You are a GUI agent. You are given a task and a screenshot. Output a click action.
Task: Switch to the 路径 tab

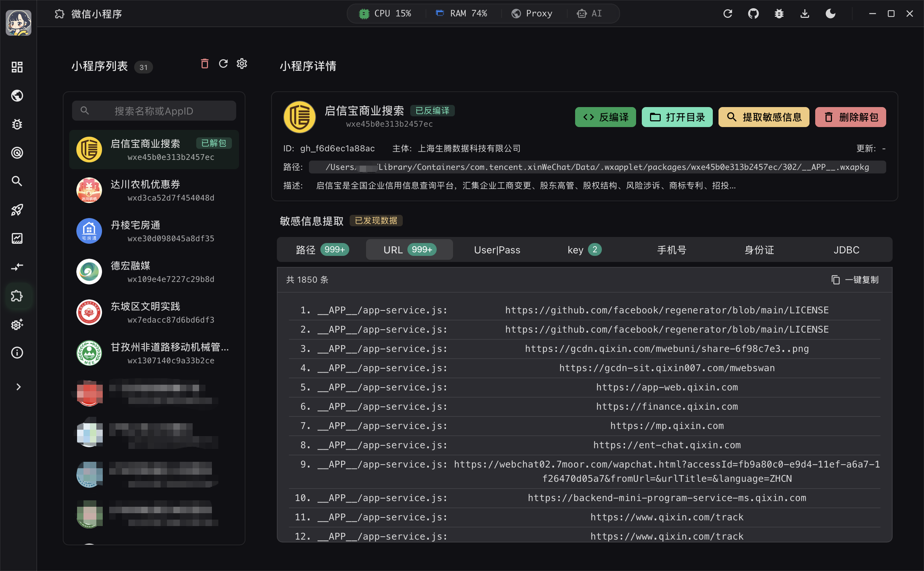click(321, 249)
